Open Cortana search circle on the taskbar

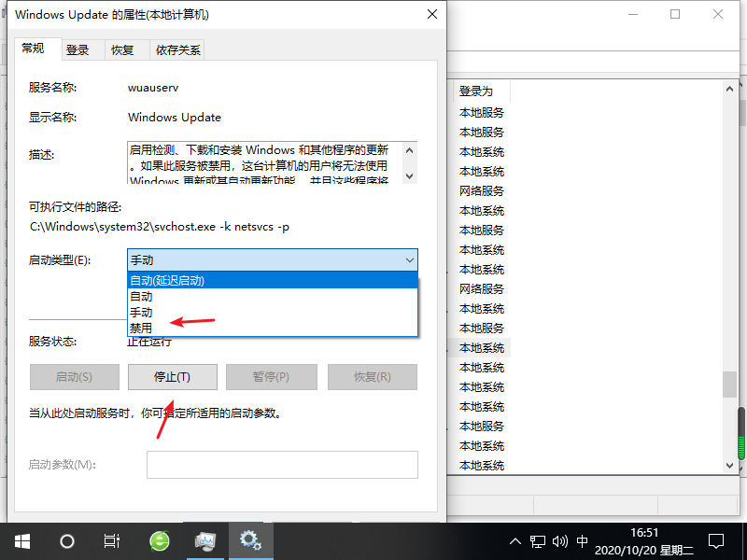point(65,541)
